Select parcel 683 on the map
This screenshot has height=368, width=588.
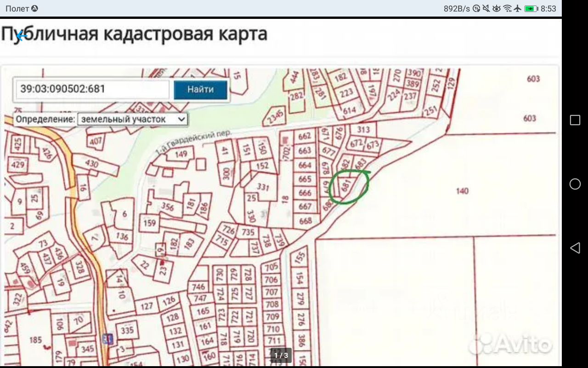[361, 163]
